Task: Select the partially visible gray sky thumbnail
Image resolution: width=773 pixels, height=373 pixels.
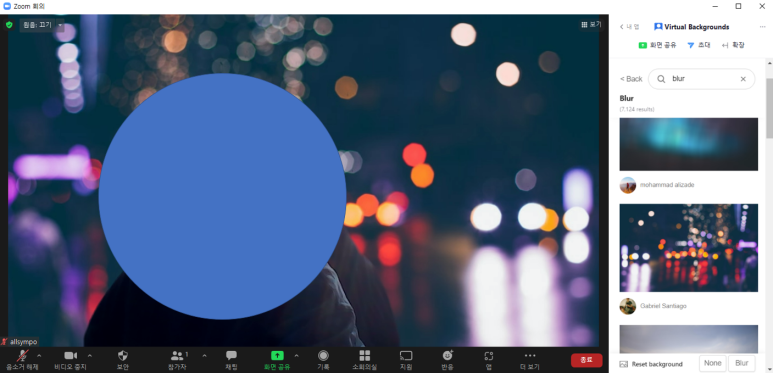Action: pos(689,339)
